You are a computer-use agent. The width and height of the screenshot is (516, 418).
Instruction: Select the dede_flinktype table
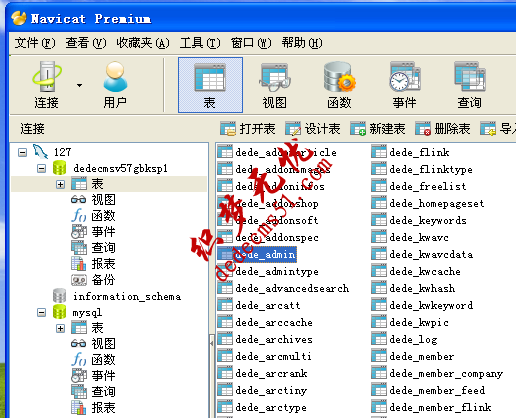(422, 170)
